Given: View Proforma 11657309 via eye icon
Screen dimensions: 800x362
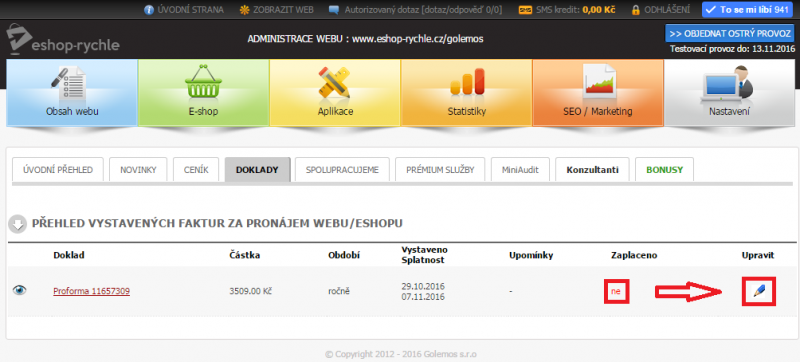Looking at the screenshot, I should tap(20, 291).
